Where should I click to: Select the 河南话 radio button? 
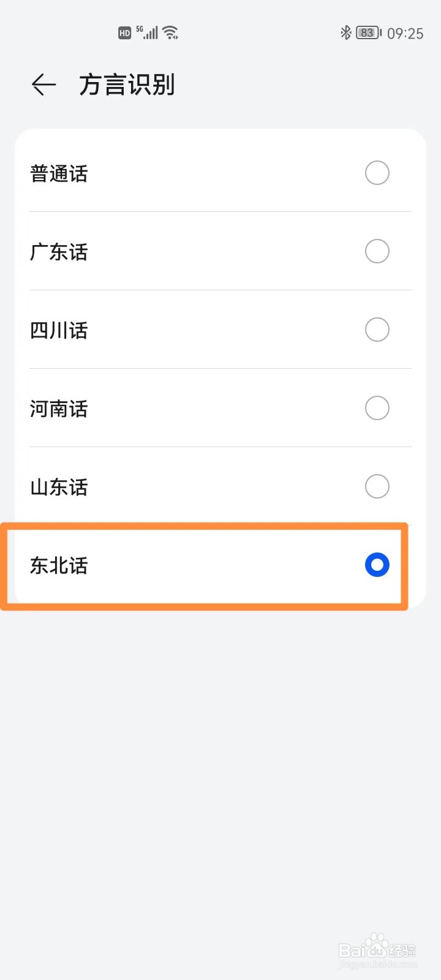pos(377,408)
